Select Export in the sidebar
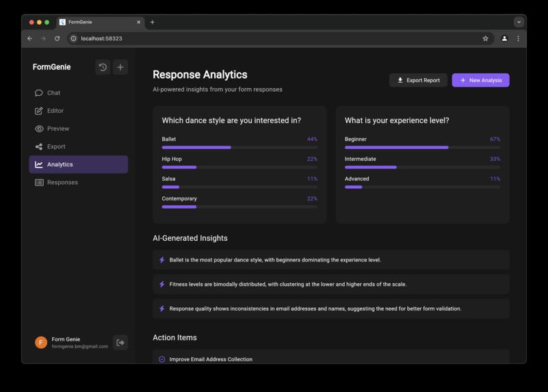Viewport: 548px width, 392px height. point(78,146)
